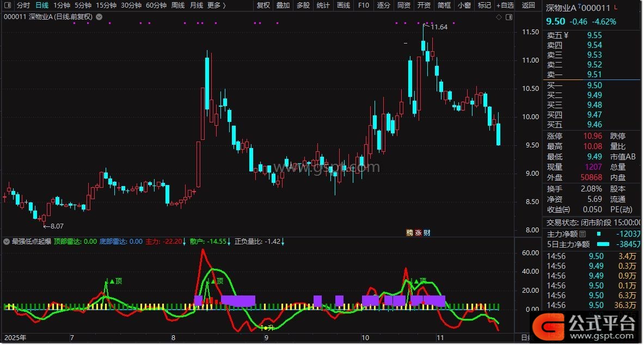Toggle 复权 price adjustment
Image resolution: width=644 pixels, height=345 pixels.
click(x=263, y=5)
